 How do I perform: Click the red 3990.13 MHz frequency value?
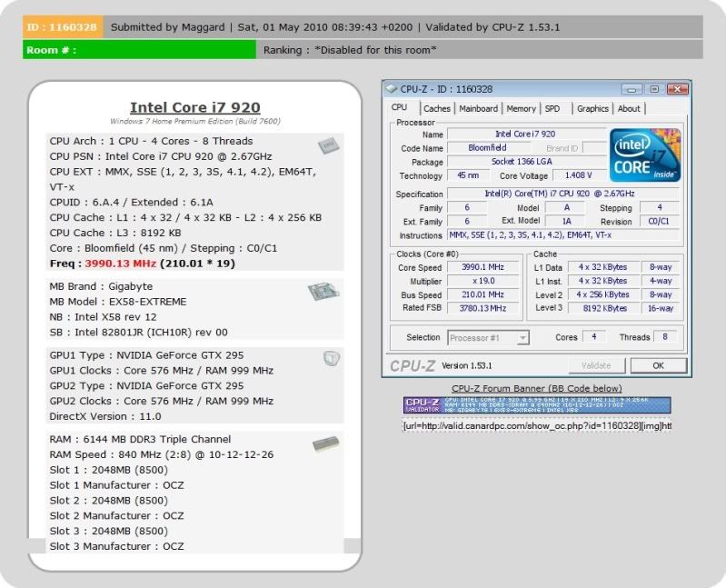pos(120,264)
